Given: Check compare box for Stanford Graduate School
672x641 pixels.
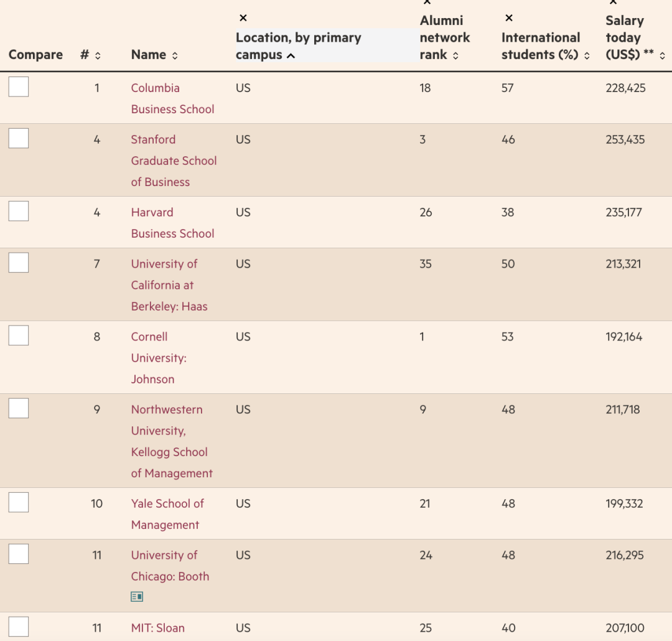Looking at the screenshot, I should (x=19, y=138).
